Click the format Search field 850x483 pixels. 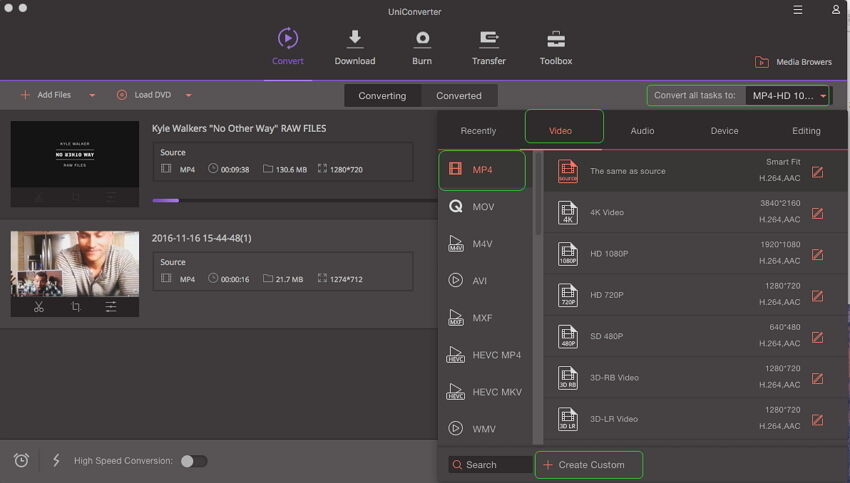pos(490,465)
